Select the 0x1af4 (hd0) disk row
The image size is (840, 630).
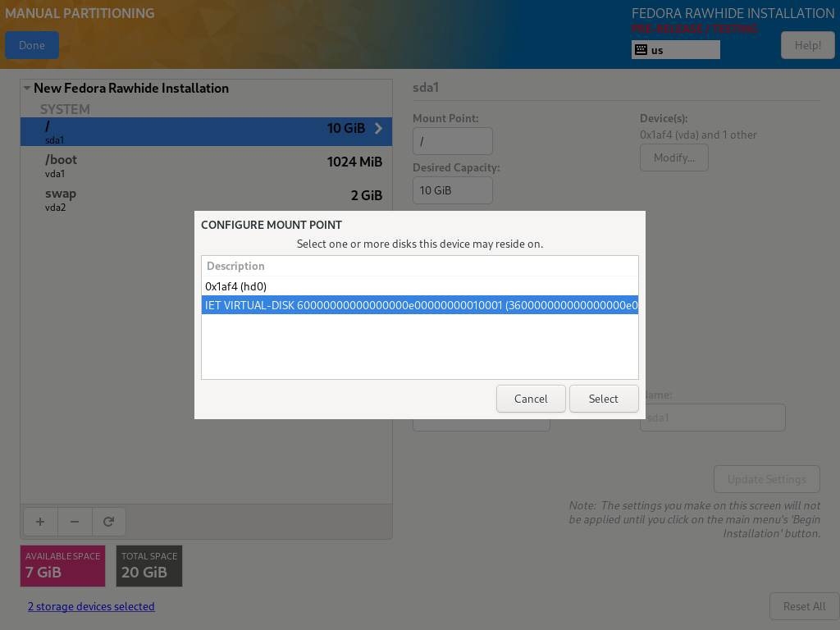pos(420,286)
